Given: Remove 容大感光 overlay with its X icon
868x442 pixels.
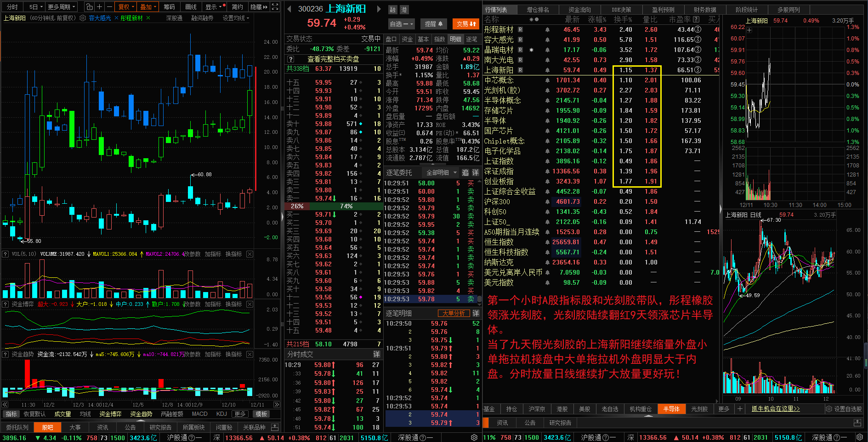Looking at the screenshot, I should tap(116, 18).
